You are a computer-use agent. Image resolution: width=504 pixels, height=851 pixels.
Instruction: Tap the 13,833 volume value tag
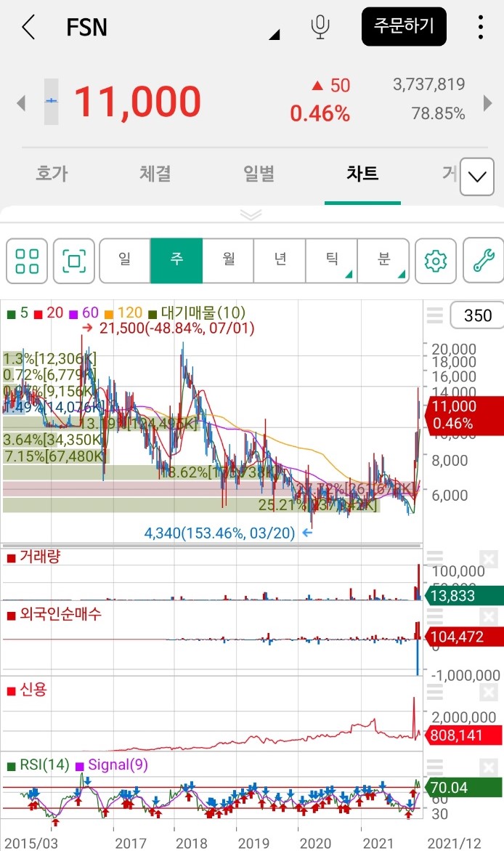pos(464,596)
